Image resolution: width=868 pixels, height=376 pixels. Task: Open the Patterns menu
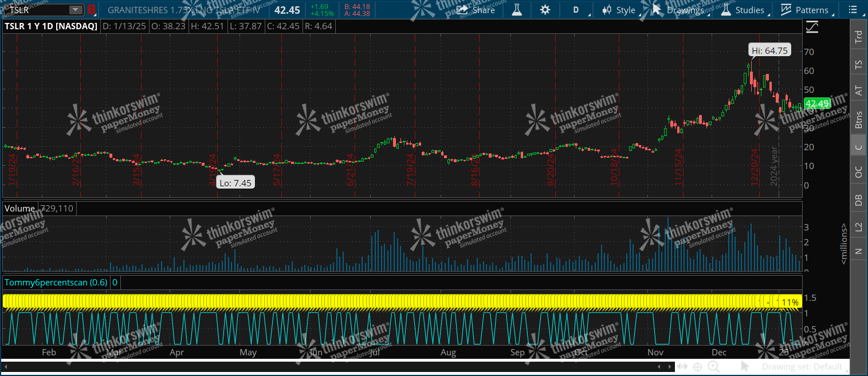click(805, 10)
